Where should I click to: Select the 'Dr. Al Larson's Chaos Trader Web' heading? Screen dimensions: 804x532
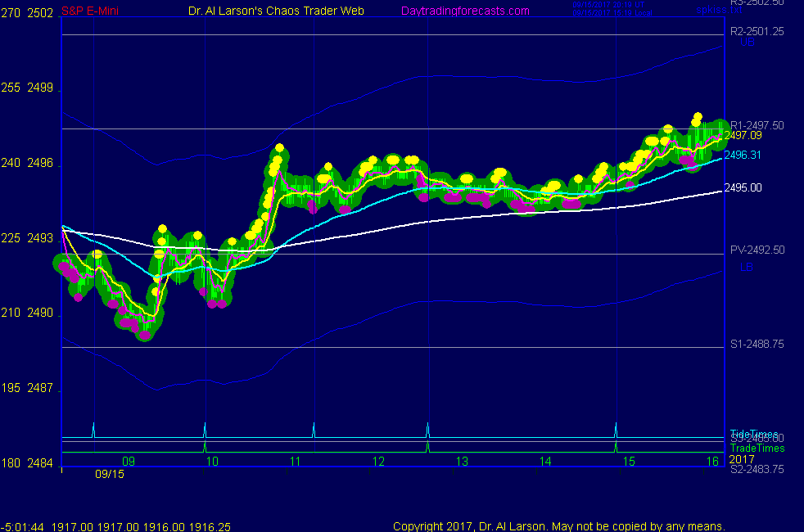(x=277, y=11)
